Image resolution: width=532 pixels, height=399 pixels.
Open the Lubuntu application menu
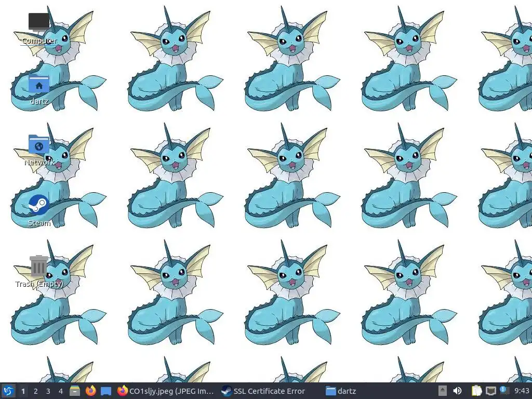pos(8,391)
